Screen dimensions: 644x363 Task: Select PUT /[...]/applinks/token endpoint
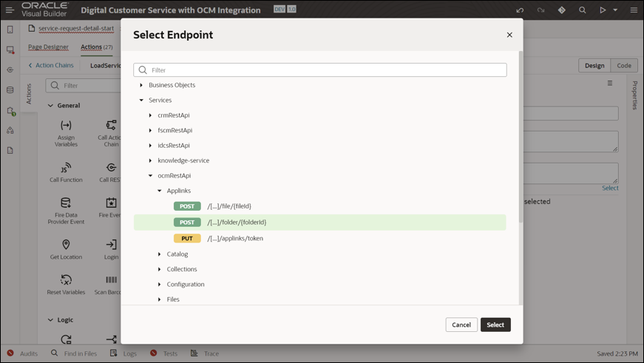(319, 238)
